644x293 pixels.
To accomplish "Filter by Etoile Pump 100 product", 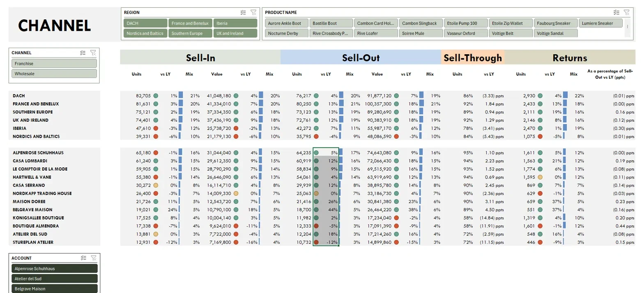I will [x=466, y=23].
